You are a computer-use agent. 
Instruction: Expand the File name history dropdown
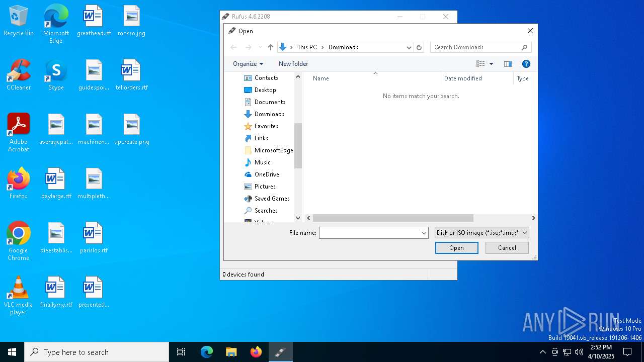pyautogui.click(x=424, y=233)
